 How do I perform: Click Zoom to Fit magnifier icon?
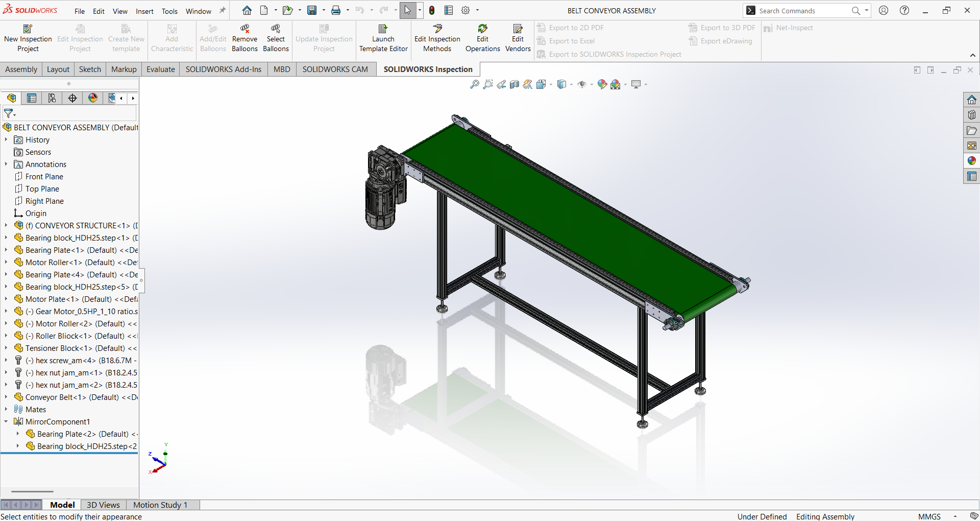pos(474,84)
